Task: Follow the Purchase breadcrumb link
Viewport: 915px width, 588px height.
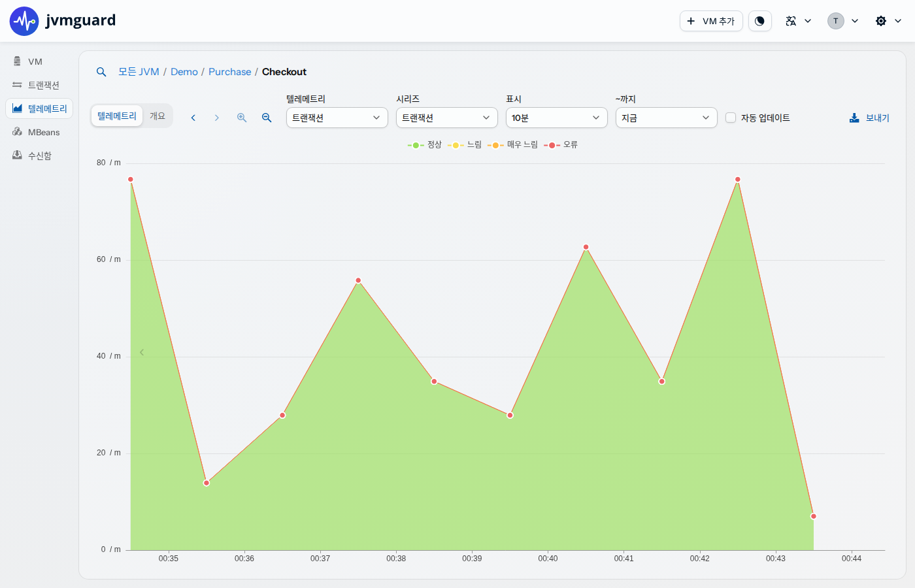Action: pyautogui.click(x=229, y=72)
